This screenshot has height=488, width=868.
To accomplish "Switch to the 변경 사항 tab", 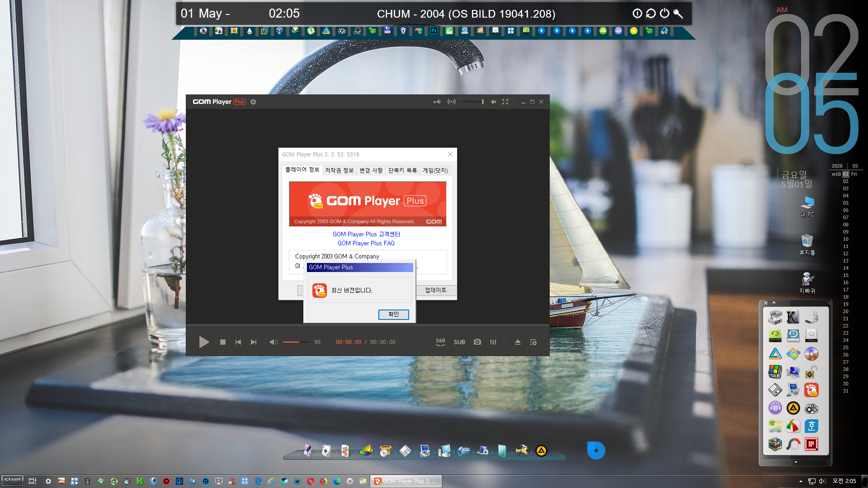I will coord(371,170).
